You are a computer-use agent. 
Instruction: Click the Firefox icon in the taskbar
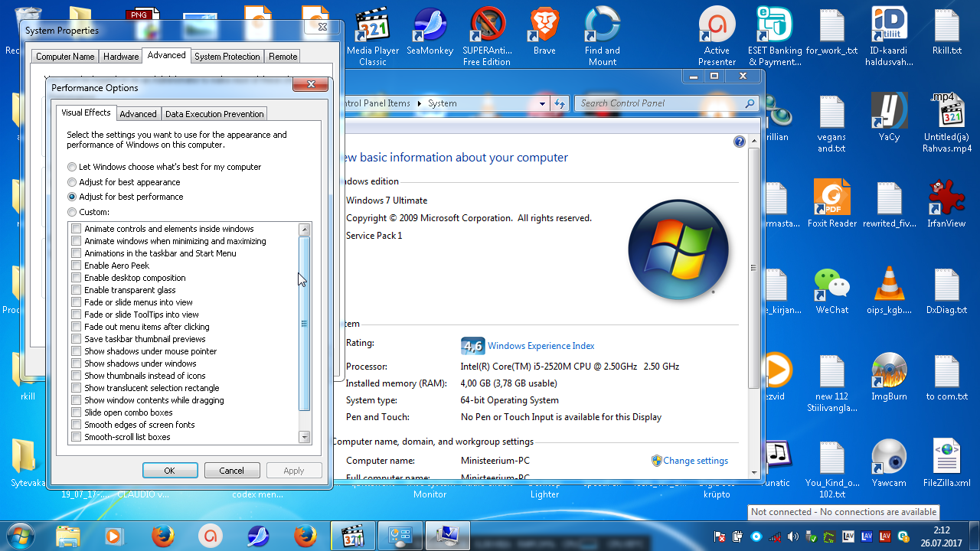[162, 536]
